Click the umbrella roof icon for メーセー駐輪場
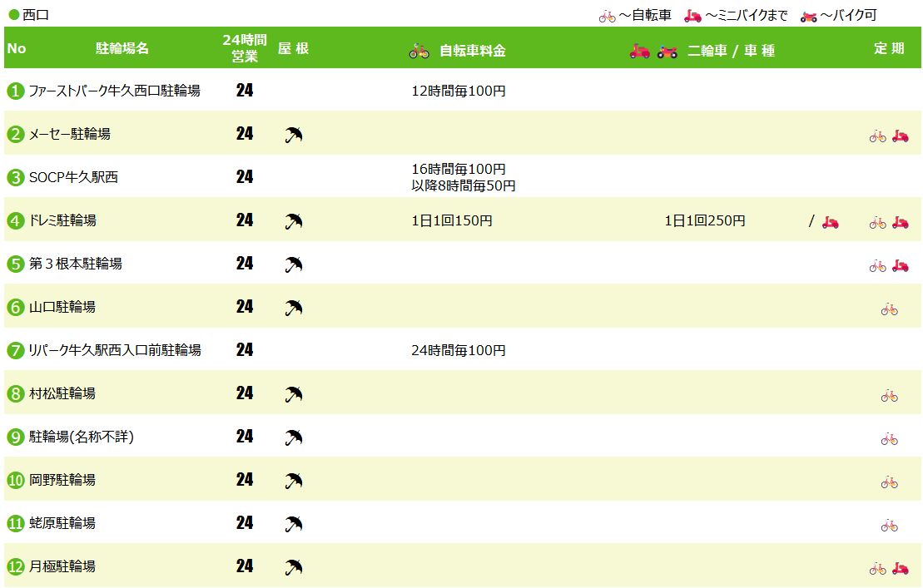Image resolution: width=923 pixels, height=588 pixels. (x=293, y=135)
